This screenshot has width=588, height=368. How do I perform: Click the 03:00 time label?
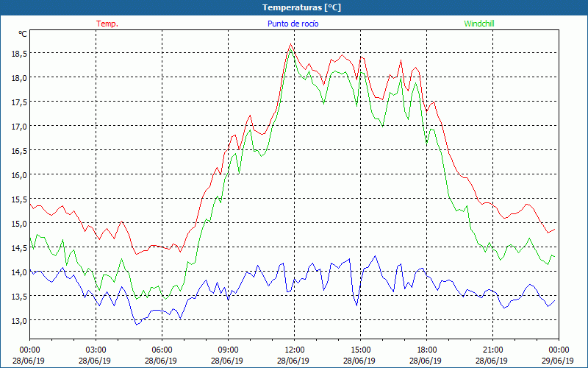point(96,350)
